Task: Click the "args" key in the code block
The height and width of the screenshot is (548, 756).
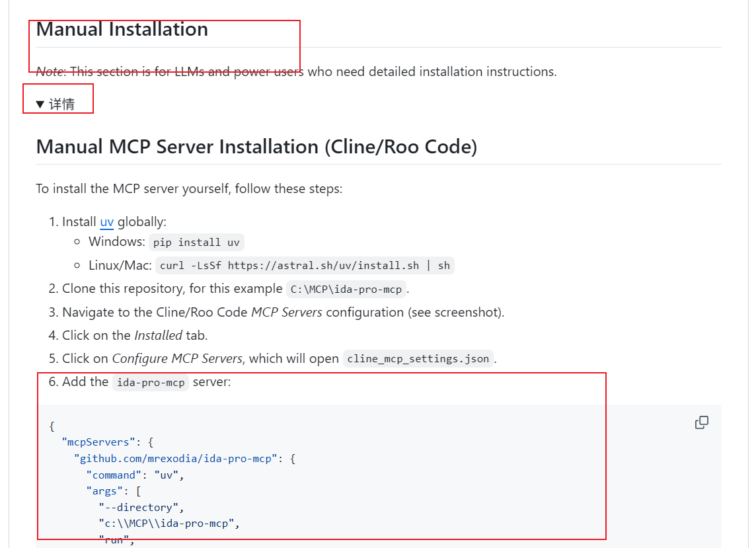Action: point(104,491)
